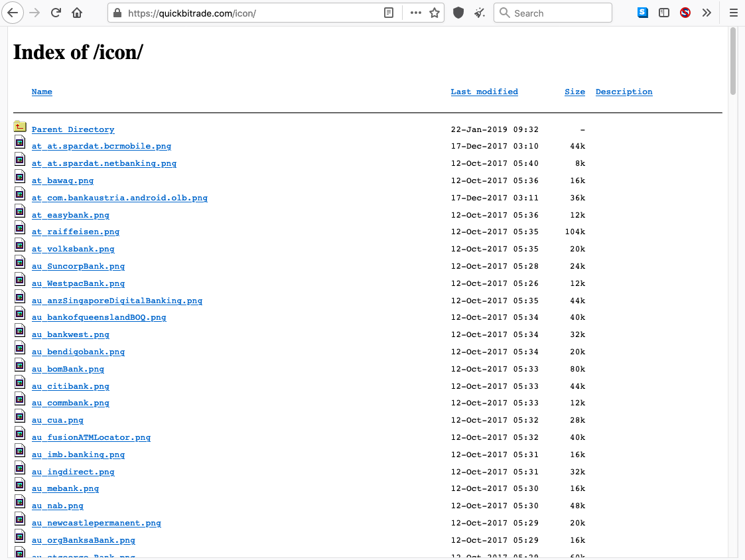Screen dimensions: 745x560
Task: Click the image icon for at_bawag.png
Action: click(20, 177)
